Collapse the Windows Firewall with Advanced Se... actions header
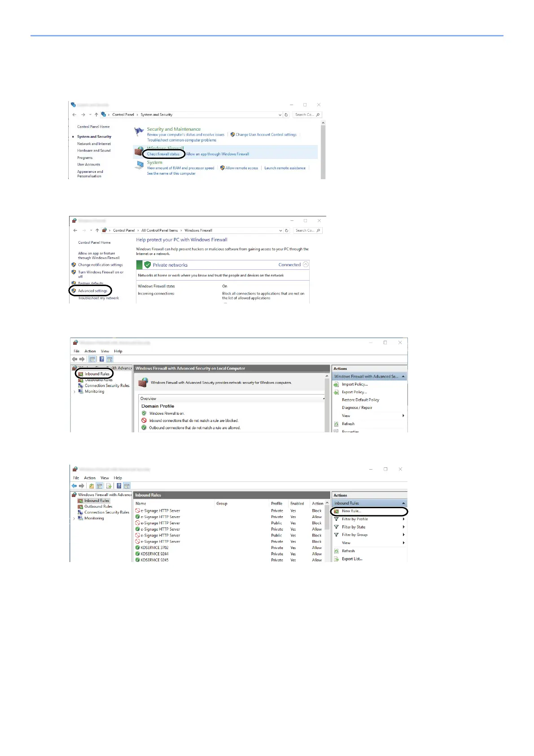The height and width of the screenshot is (756, 534). [403, 377]
